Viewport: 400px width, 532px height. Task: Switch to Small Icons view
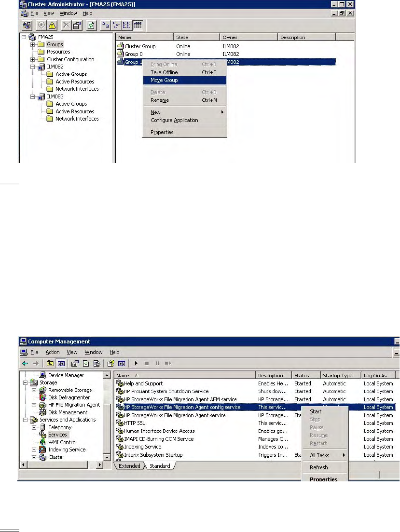coord(116,26)
